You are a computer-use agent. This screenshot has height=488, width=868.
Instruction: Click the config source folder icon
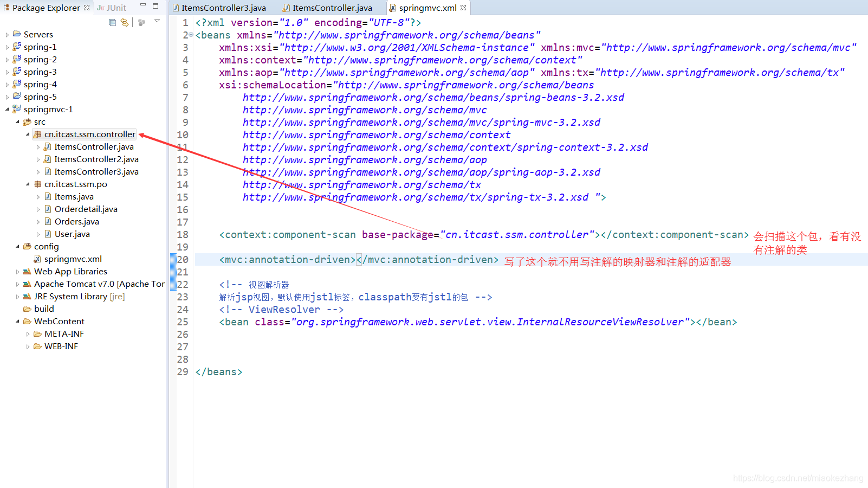click(27, 247)
